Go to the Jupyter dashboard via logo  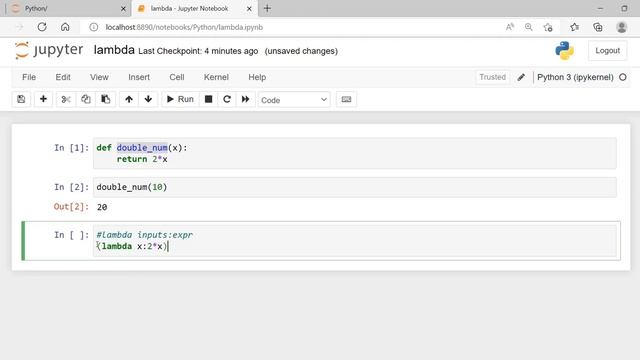(49, 51)
